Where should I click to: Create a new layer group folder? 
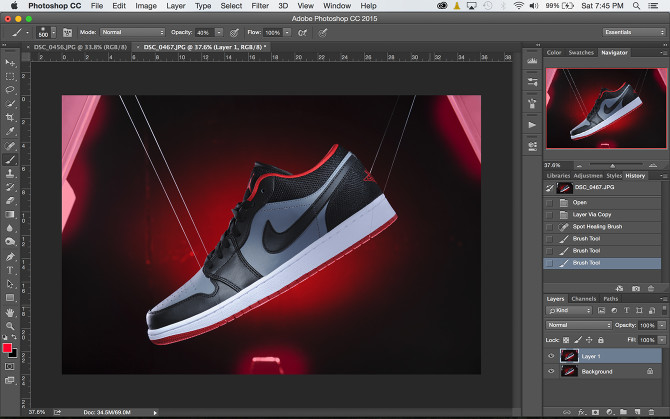coord(623,412)
